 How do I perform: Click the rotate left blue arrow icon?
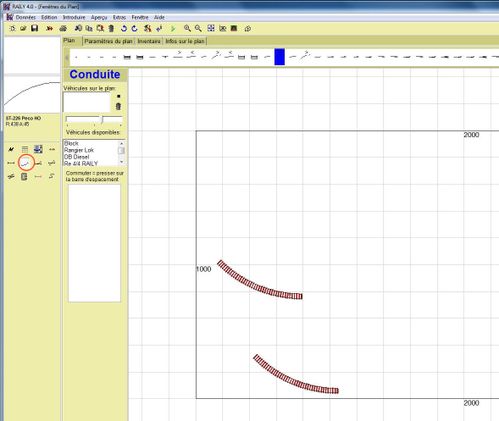pos(124,29)
